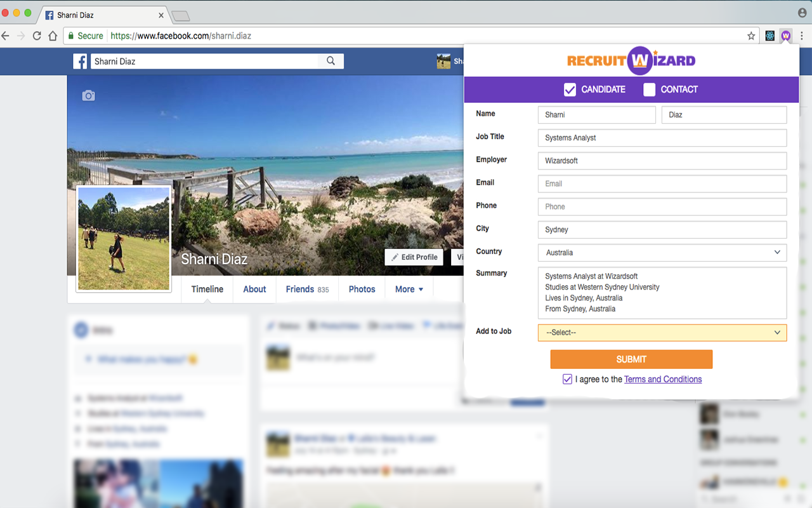Go to the browser home page
The image size is (812, 508).
pyautogui.click(x=53, y=36)
